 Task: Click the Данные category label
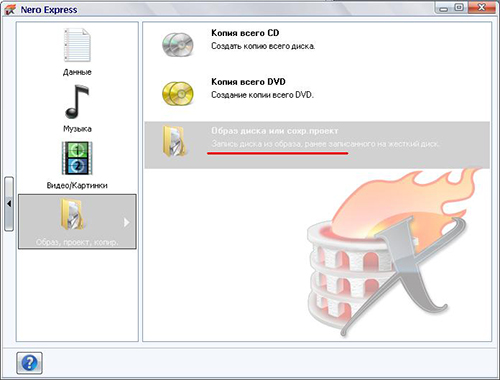pyautogui.click(x=77, y=72)
